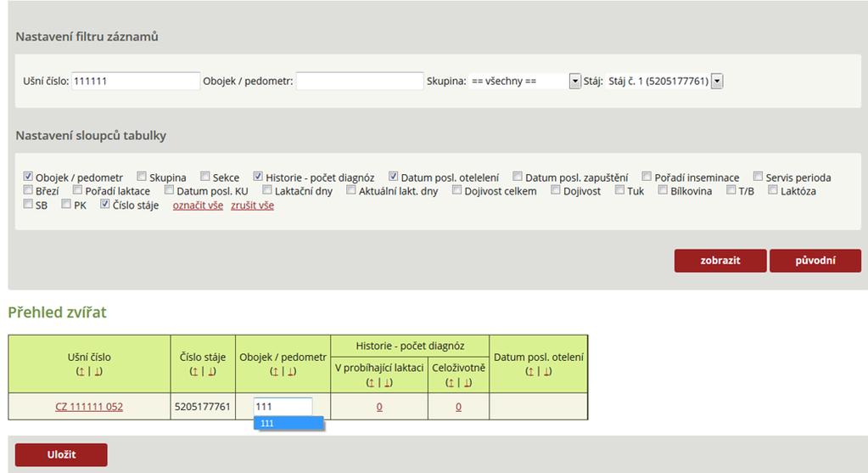Select autocomplete suggestion 111
This screenshot has height=473, width=868.
click(288, 423)
